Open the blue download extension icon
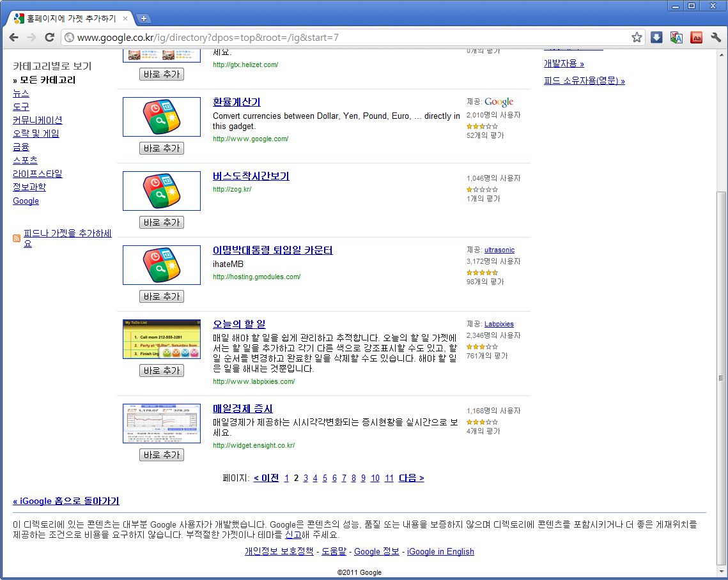The height and width of the screenshot is (580, 728). [x=656, y=38]
